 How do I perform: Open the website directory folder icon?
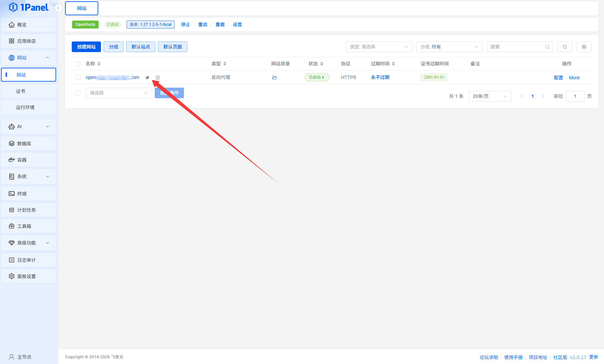pyautogui.click(x=274, y=78)
